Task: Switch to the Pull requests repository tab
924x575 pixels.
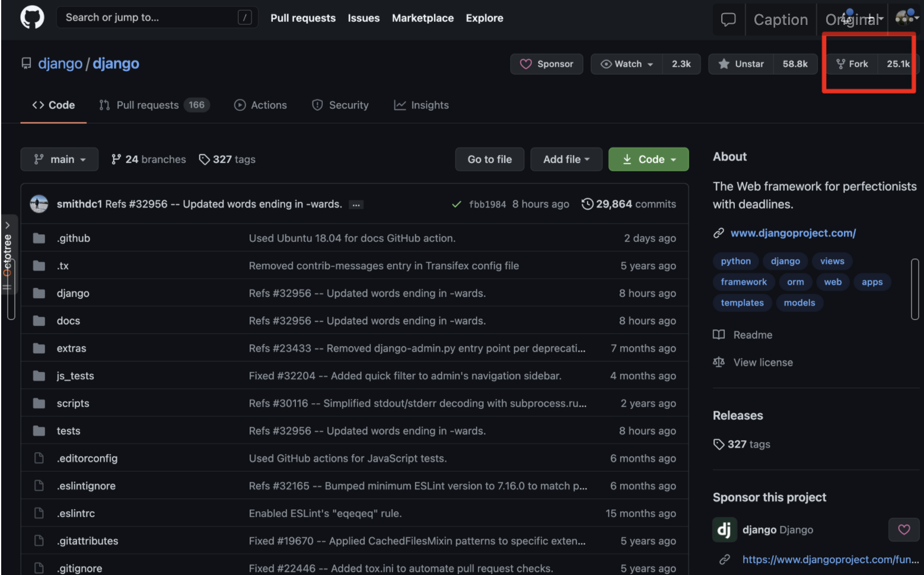Action: pyautogui.click(x=154, y=105)
